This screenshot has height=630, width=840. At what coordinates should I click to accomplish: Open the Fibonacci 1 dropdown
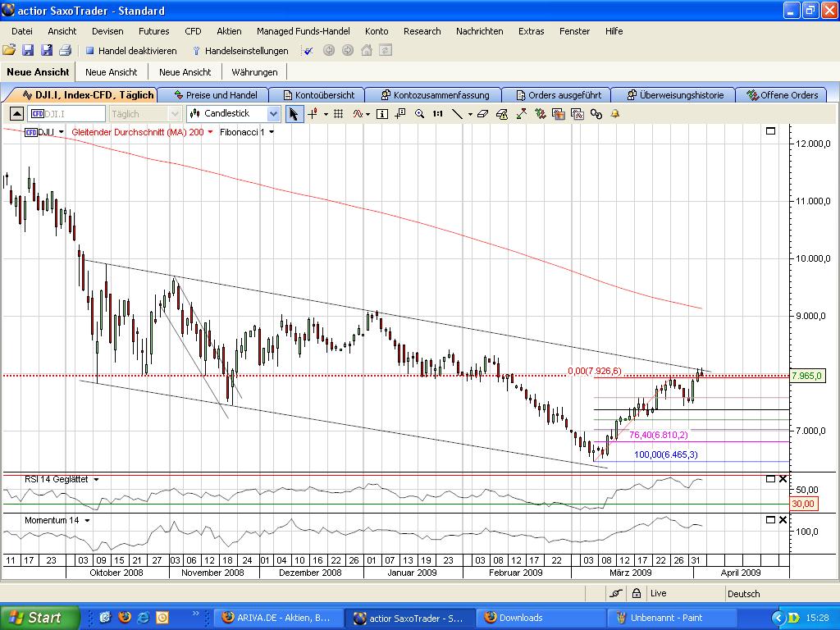tap(272, 132)
